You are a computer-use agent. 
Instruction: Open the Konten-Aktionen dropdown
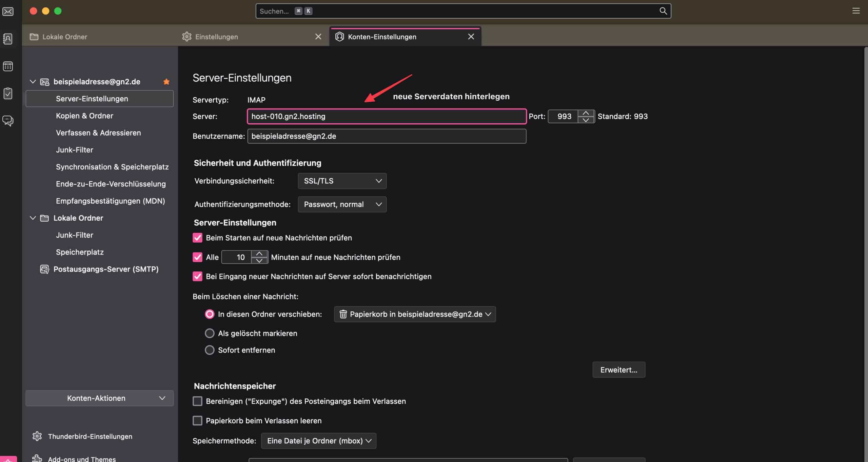pyautogui.click(x=99, y=398)
